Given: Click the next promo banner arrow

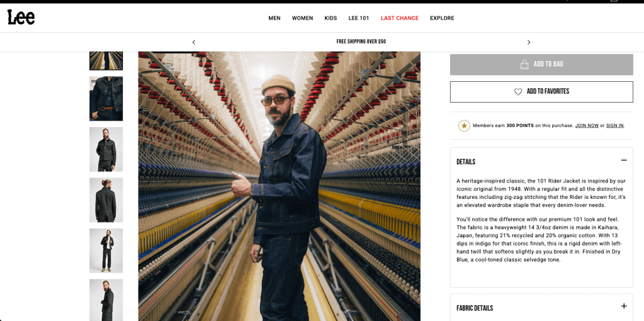Looking at the screenshot, I should pos(529,42).
